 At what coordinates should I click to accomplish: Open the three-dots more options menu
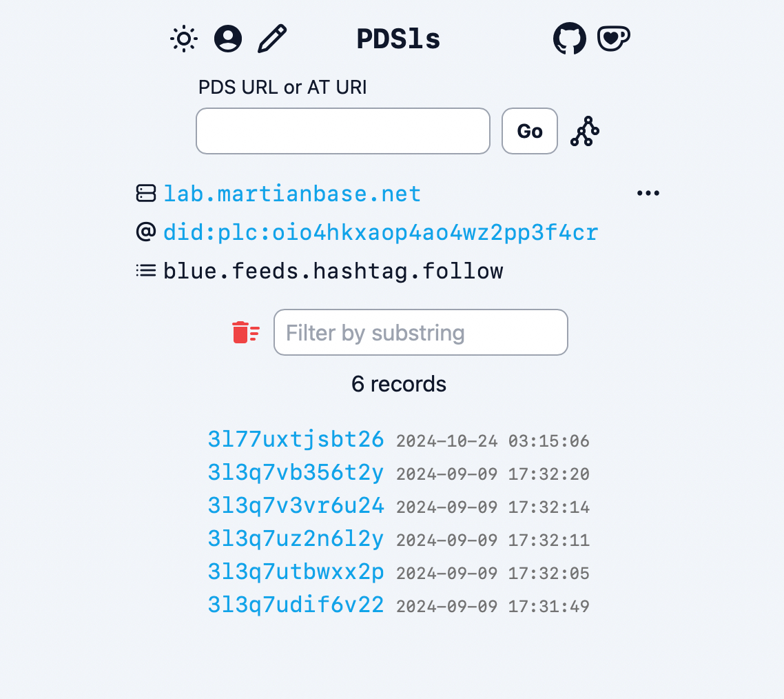tap(648, 194)
